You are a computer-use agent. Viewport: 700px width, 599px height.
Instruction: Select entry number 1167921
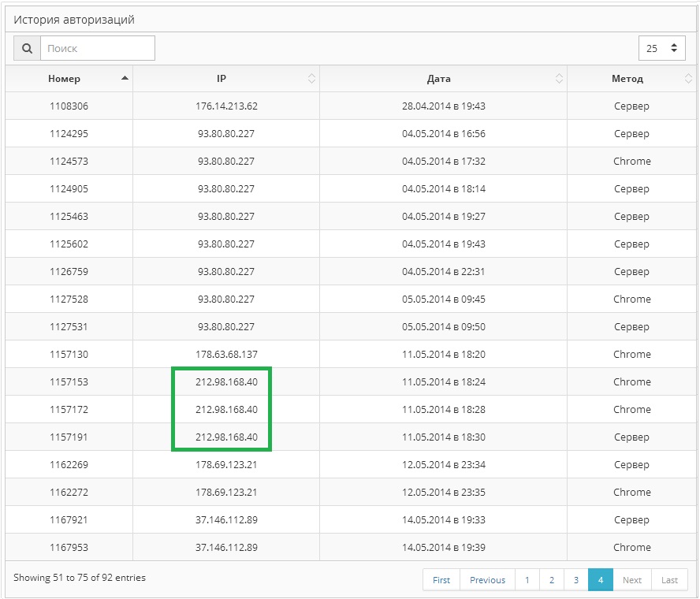tap(69, 520)
